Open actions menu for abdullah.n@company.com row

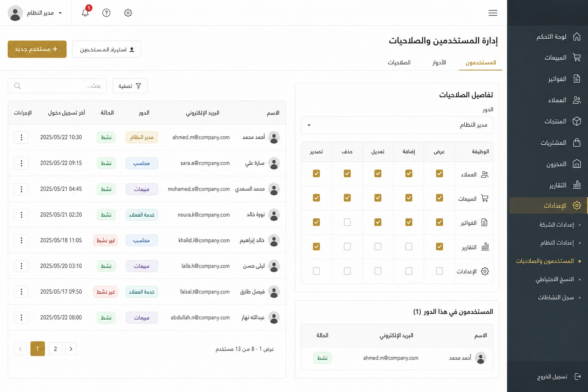21,317
